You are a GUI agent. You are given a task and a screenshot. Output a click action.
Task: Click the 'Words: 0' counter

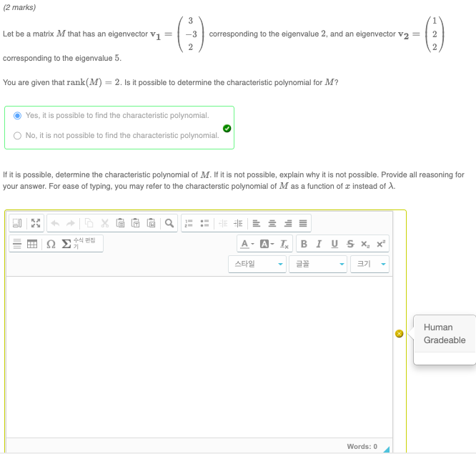click(362, 446)
